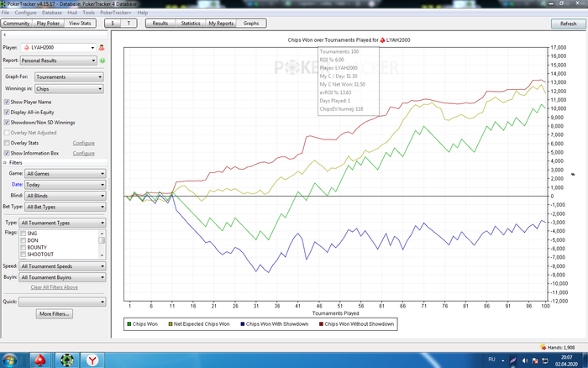The width and height of the screenshot is (588, 368).
Task: Open PokerStars from the Windows taskbar
Action: (40, 360)
